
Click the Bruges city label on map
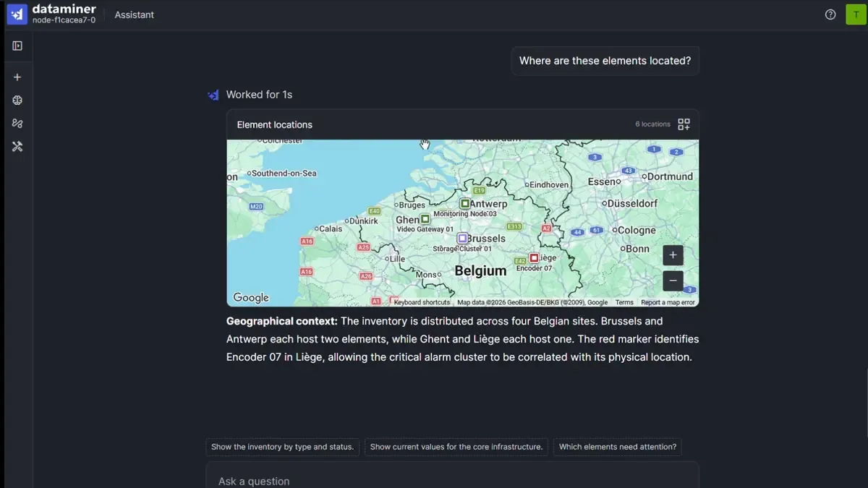pos(412,205)
